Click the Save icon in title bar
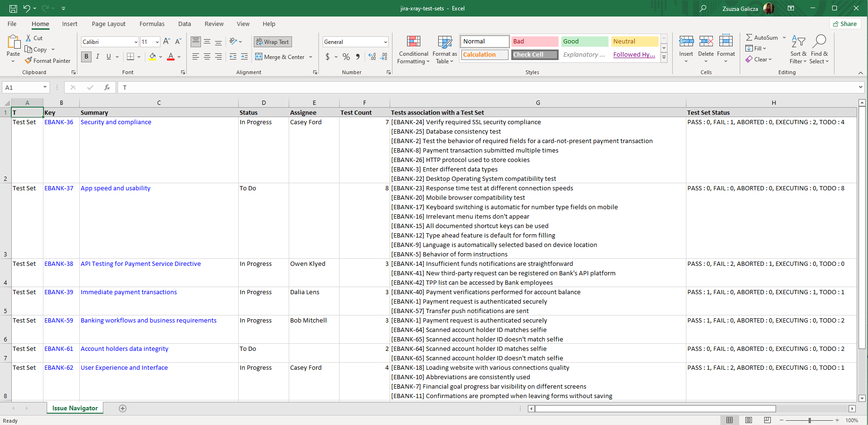Screen dimensions: 868x425 click(13, 8)
